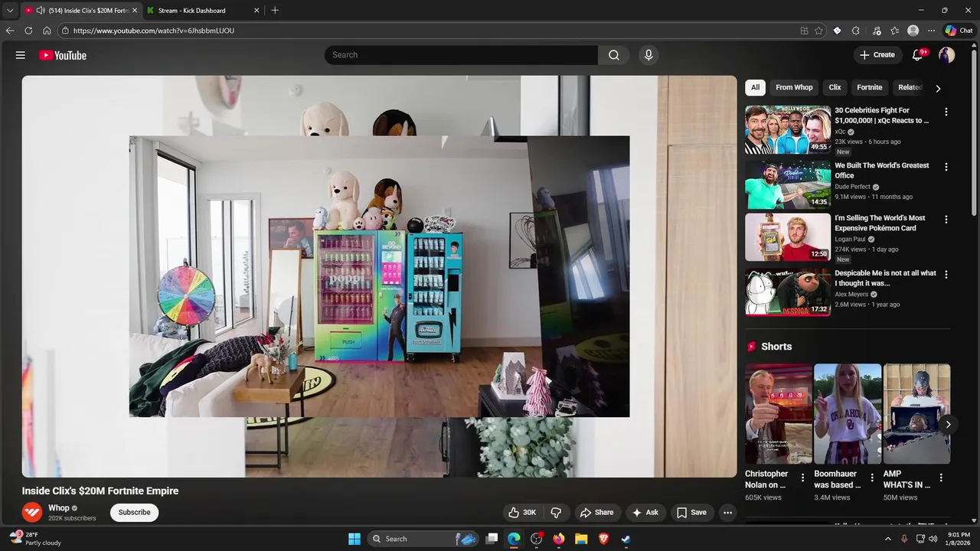Click the YouTube logo

pos(63,55)
